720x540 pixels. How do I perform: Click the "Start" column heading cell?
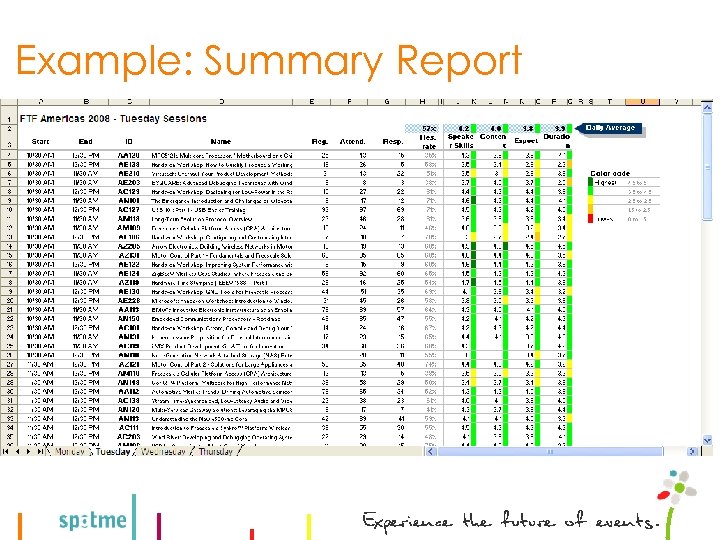(40, 141)
